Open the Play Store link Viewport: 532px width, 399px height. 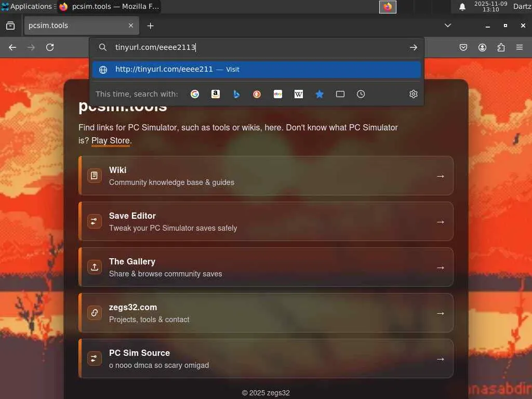[111, 140]
